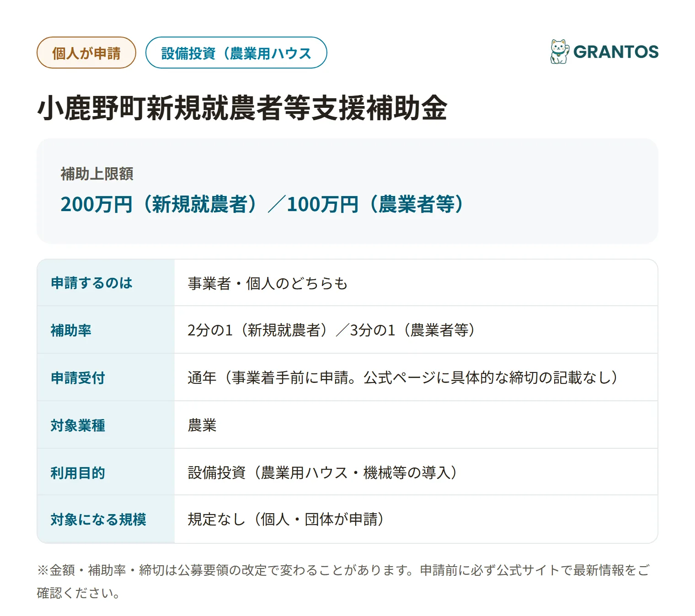Click the amount 200万円（新規就農者）／100万円（農業者等）
This screenshot has width=695, height=616.
coord(262,204)
